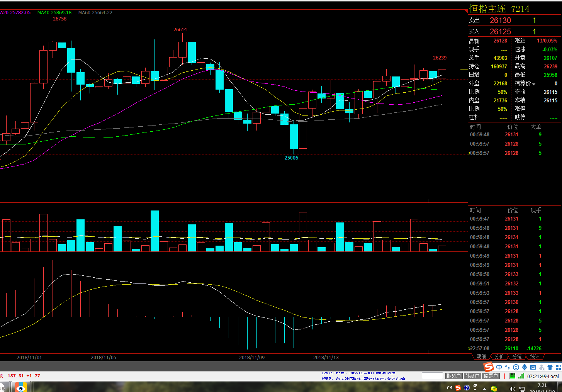
Task: Click the MA40 25869.18 indicator label
Action: click(x=54, y=13)
